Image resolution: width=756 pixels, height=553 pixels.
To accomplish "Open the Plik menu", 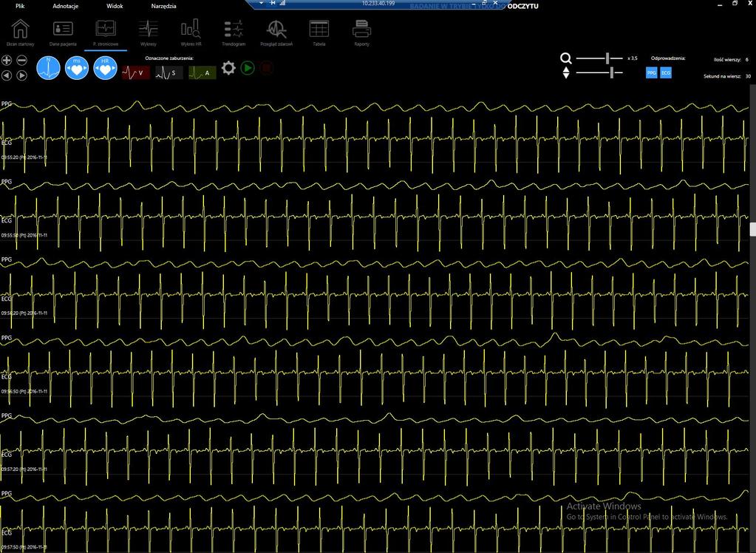I will (20, 6).
